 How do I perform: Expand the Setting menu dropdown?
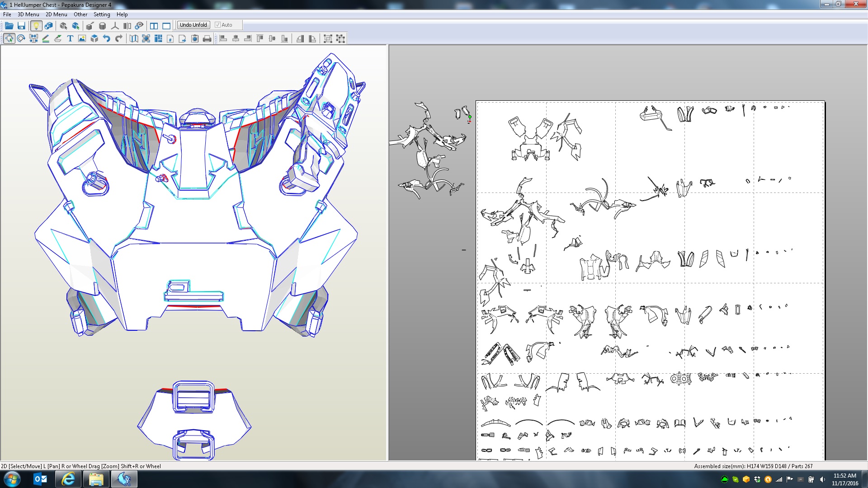(x=102, y=14)
